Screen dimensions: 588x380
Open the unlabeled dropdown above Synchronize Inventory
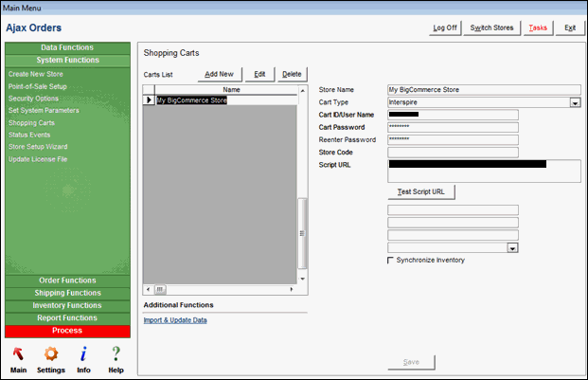coord(512,248)
